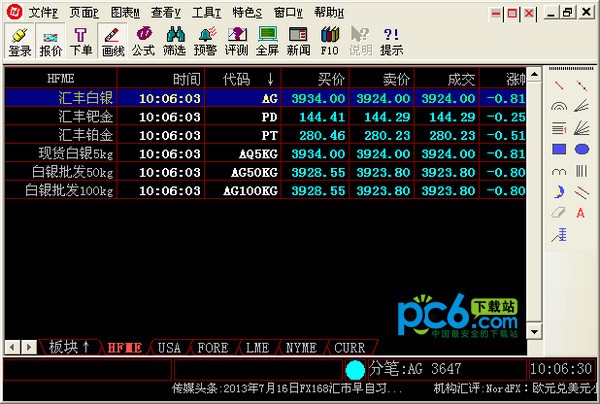Image resolution: width=600 pixels, height=404 pixels.
Task: Click the 传媒头条 news headline ticker
Action: click(x=287, y=389)
